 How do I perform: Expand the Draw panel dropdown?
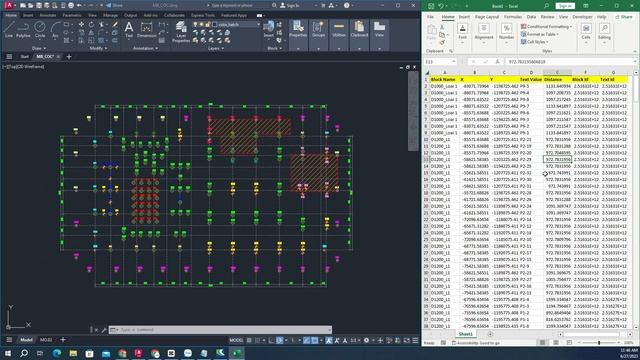coord(39,48)
